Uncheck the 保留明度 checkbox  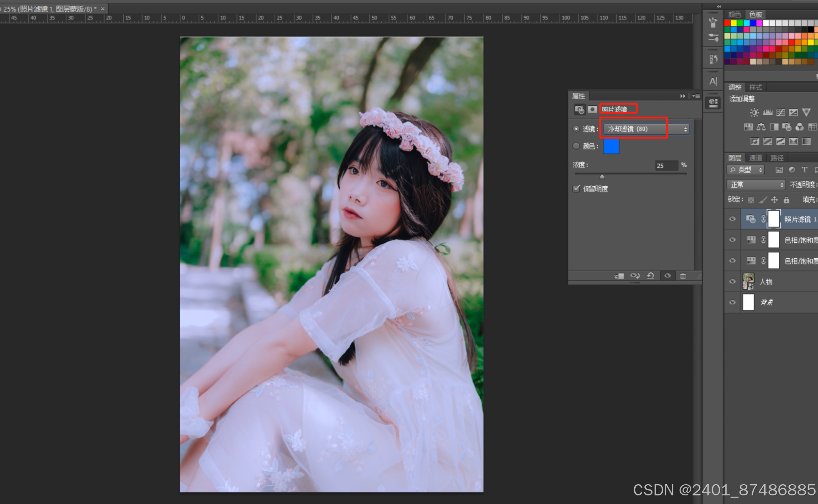(x=576, y=189)
